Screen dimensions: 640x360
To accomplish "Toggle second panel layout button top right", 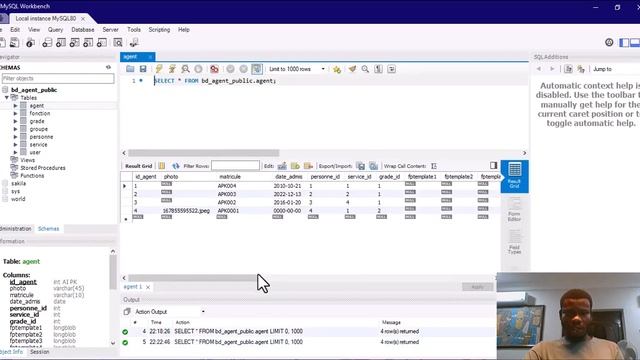I will point(635,42).
